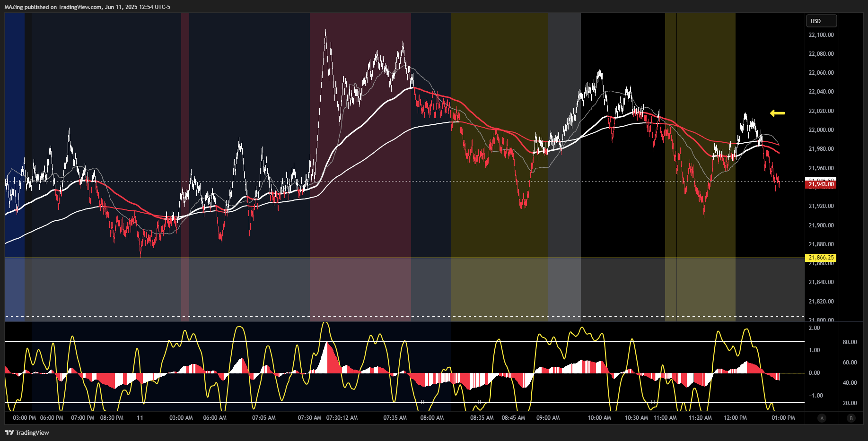Click the 11:00 AM time axis label
Image resolution: width=868 pixels, height=441 pixels.
pos(665,418)
